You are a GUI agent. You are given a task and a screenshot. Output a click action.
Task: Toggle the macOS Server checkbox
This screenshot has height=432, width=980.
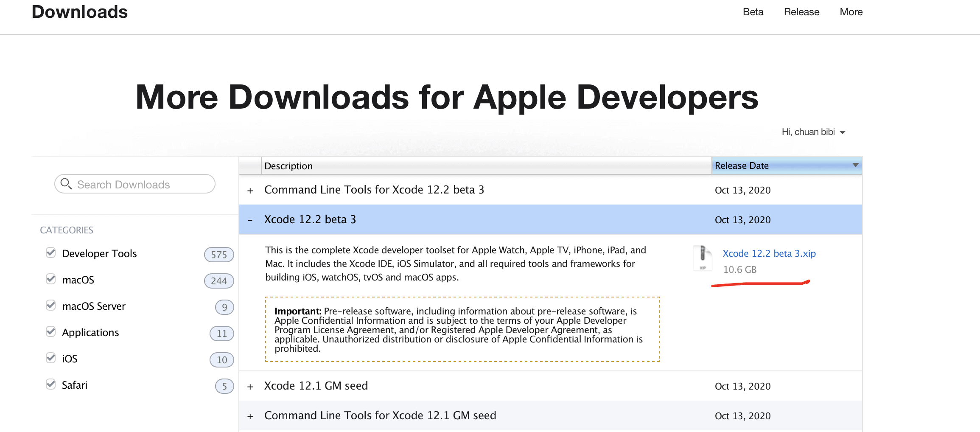[51, 306]
